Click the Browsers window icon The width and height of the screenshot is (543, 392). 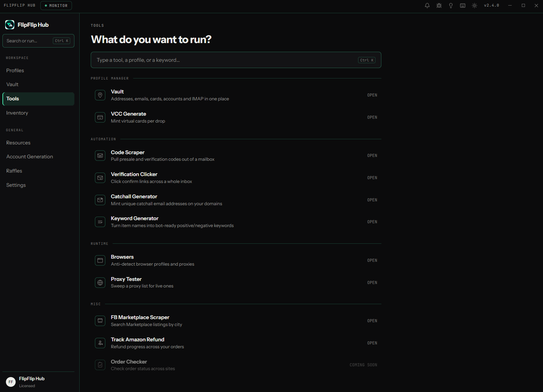[x=100, y=260]
